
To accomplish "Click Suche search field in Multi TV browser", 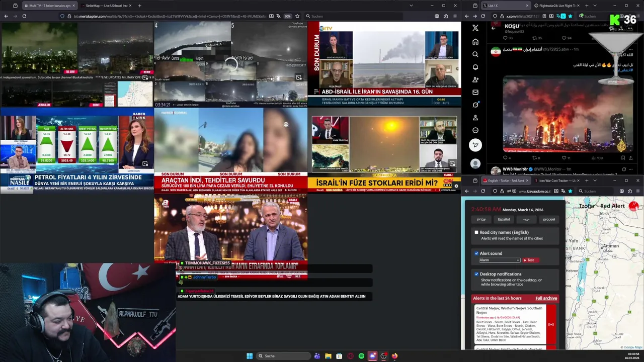I will [x=353, y=16].
